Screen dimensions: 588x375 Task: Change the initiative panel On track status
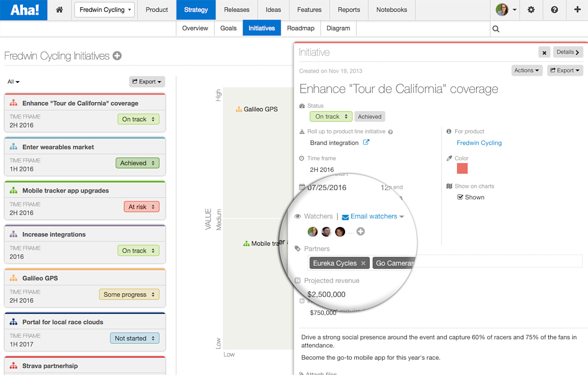[331, 117]
